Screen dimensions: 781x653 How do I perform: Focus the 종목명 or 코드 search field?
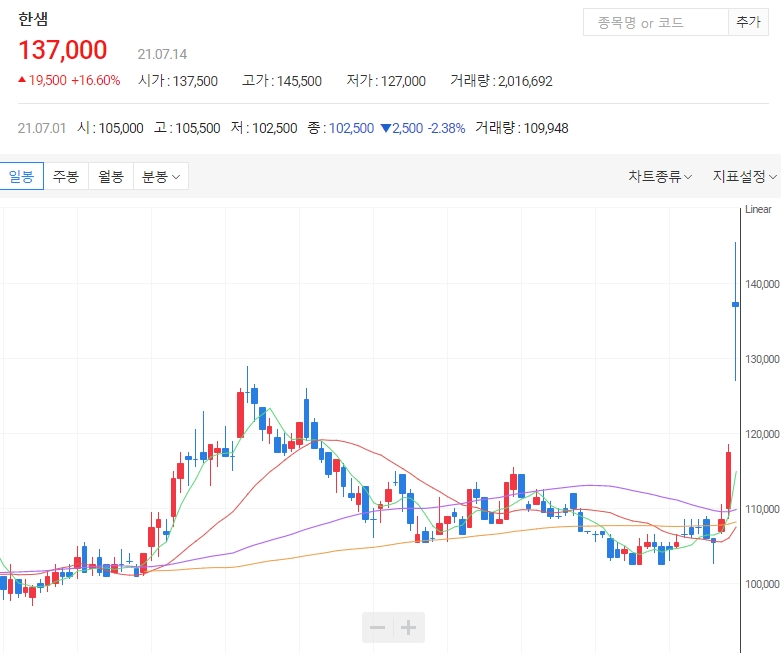[655, 22]
